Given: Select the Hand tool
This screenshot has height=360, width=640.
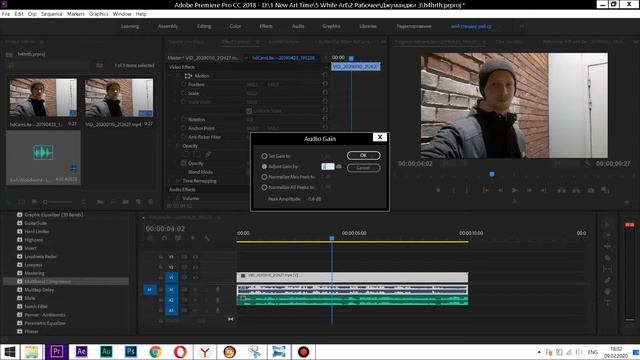Looking at the screenshot, I should [607, 291].
